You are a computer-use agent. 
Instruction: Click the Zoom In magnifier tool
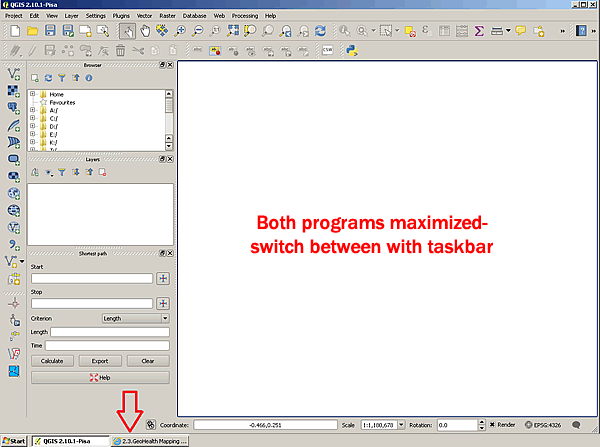click(x=180, y=31)
